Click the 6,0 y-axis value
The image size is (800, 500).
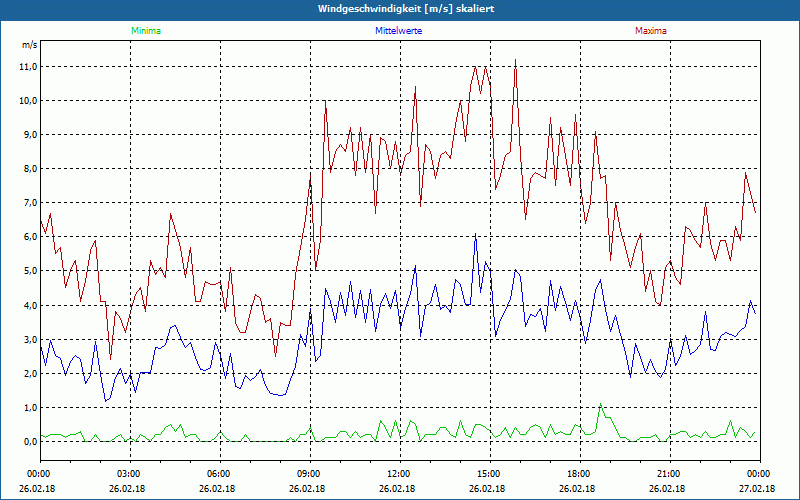tap(29, 237)
